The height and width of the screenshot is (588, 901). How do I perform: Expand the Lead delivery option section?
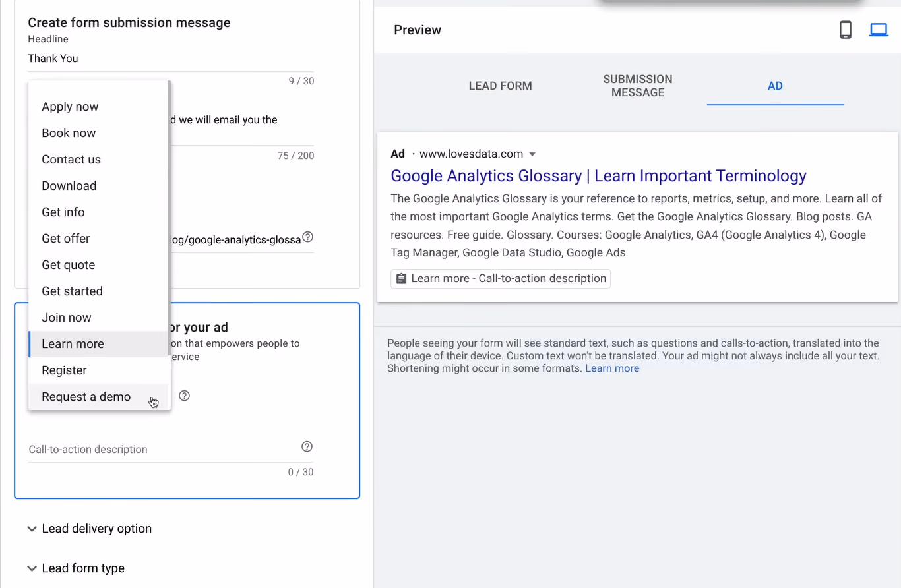click(x=90, y=529)
